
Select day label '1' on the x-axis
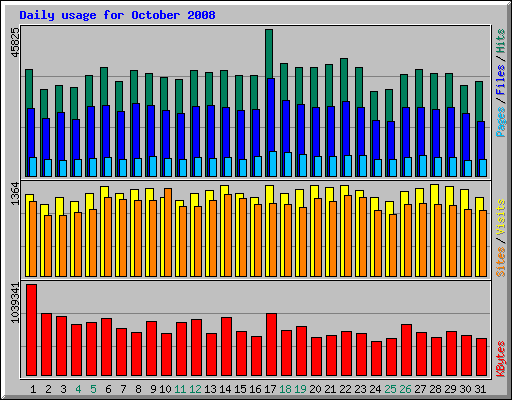tap(33, 389)
